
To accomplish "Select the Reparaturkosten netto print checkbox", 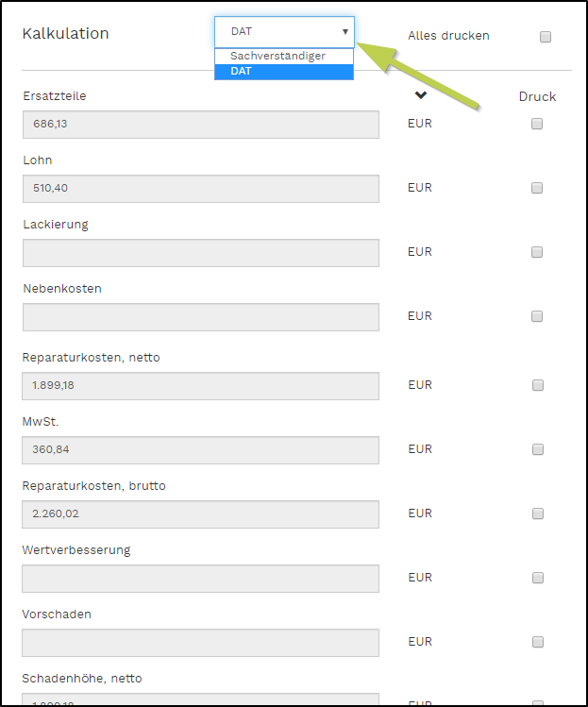I will [x=537, y=385].
